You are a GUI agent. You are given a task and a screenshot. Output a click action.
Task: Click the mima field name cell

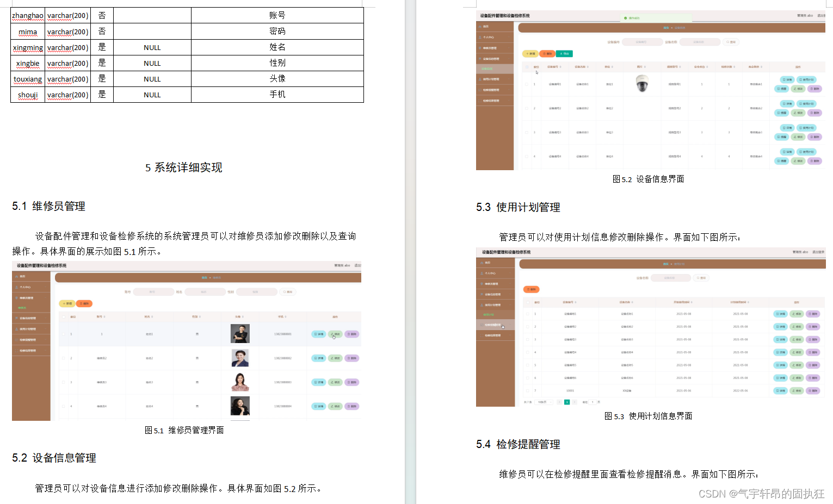[x=28, y=32]
